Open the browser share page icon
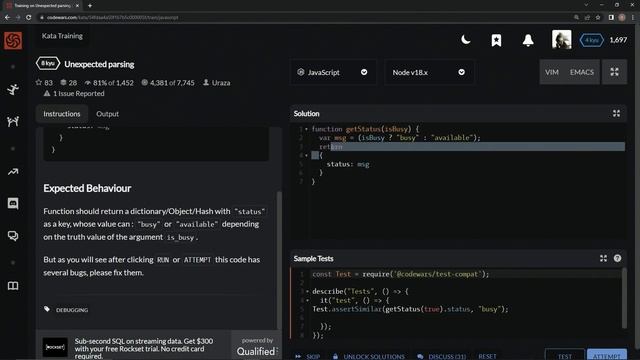Screen dimensions: 640x360 [587, 18]
